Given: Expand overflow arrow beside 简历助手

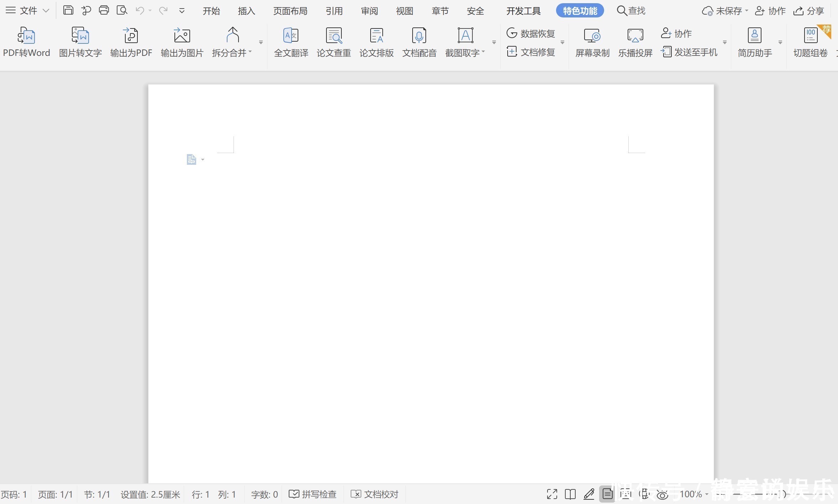Looking at the screenshot, I should [780, 42].
